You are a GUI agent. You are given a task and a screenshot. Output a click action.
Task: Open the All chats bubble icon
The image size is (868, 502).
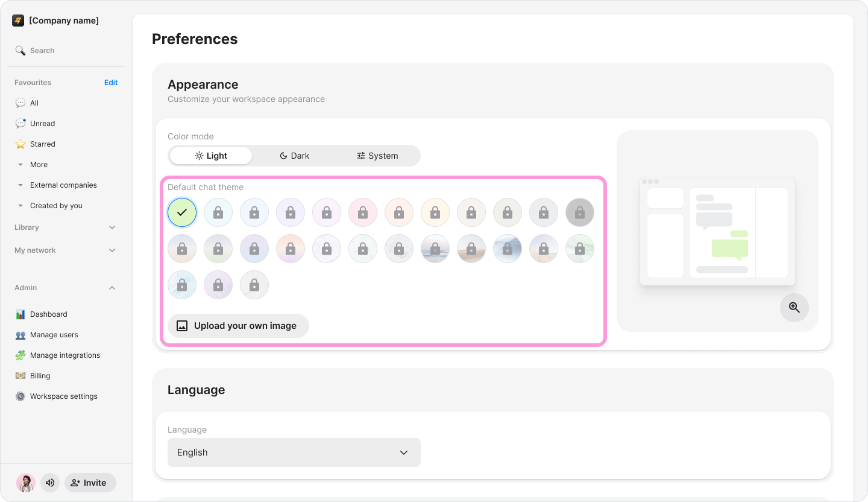[x=20, y=103]
